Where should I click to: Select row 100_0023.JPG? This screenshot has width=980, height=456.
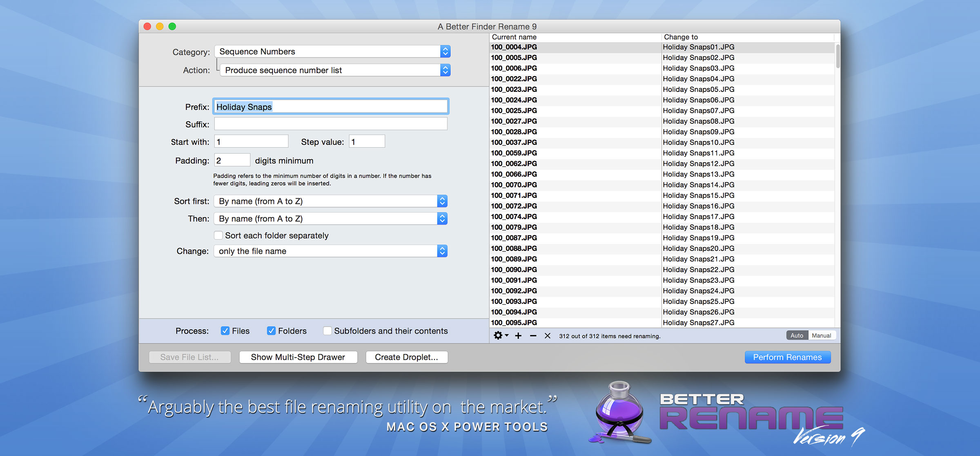(662, 89)
